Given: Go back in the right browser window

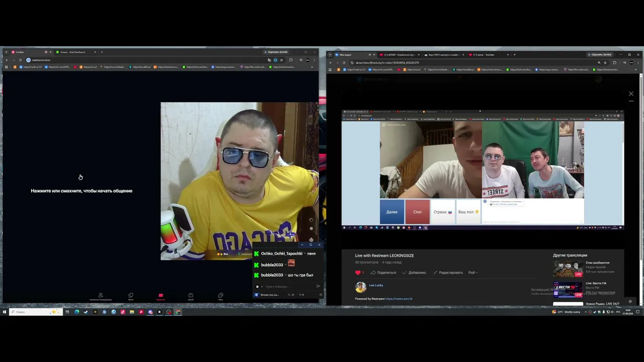Looking at the screenshot, I should coord(330,63).
